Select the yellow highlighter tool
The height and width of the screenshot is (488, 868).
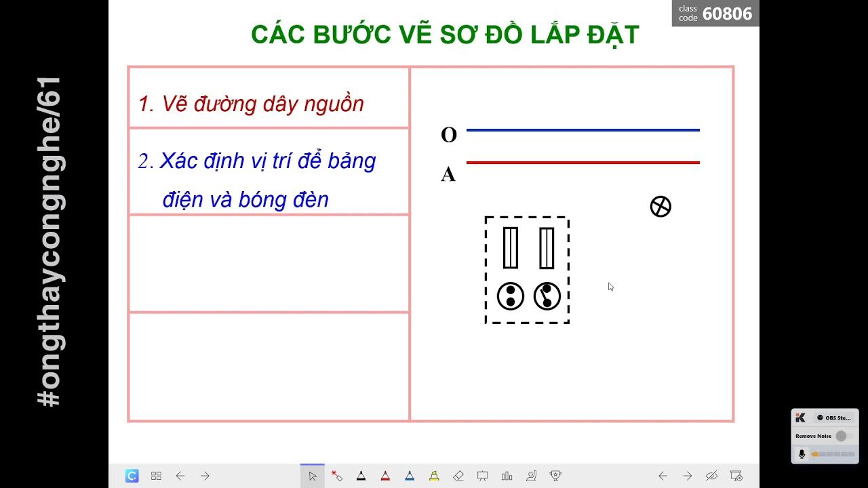(434, 476)
